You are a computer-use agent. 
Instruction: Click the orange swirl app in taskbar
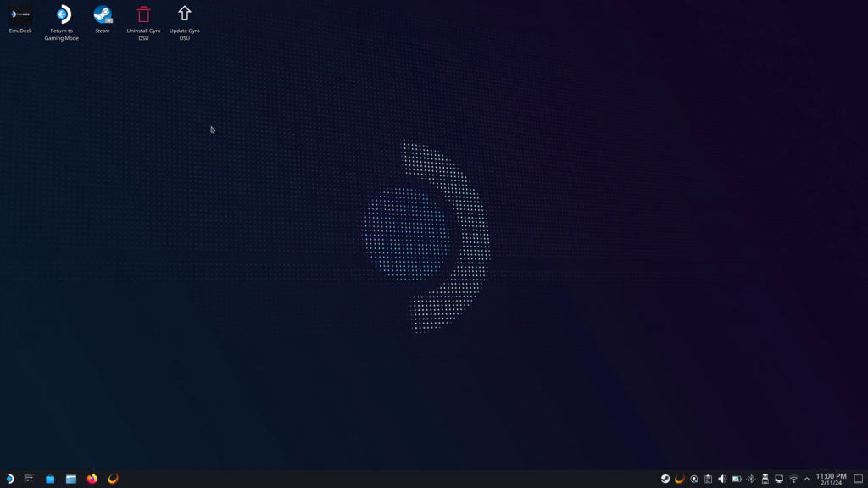click(113, 479)
